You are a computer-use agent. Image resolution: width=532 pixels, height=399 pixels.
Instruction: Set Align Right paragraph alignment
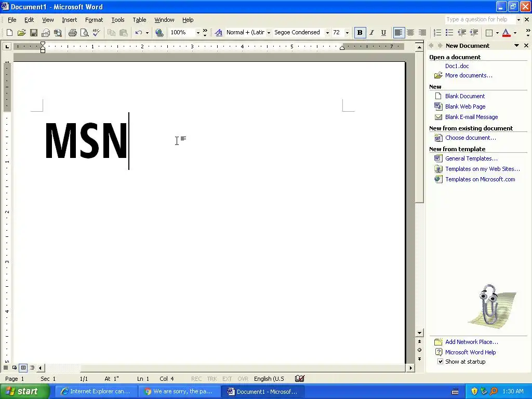pyautogui.click(x=422, y=33)
